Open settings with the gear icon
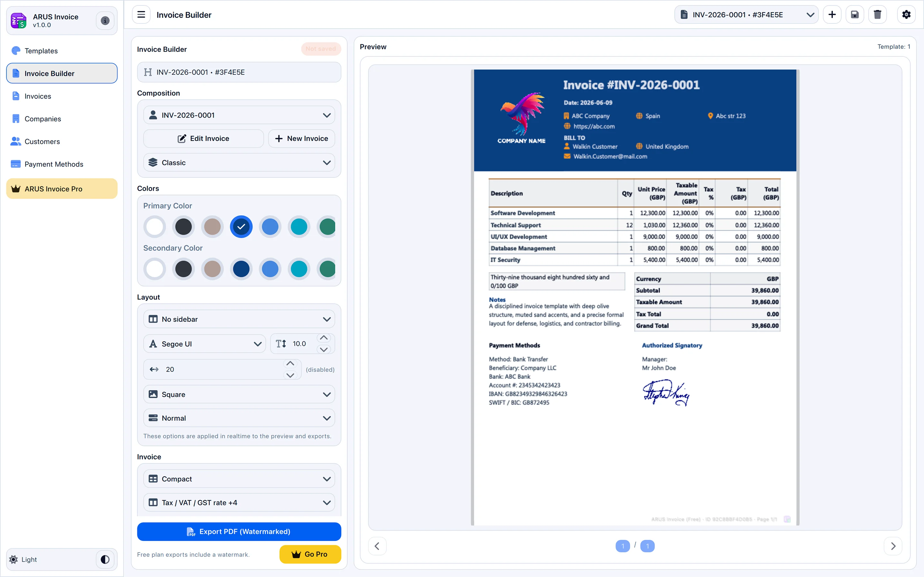The height and width of the screenshot is (577, 924). 906,14
